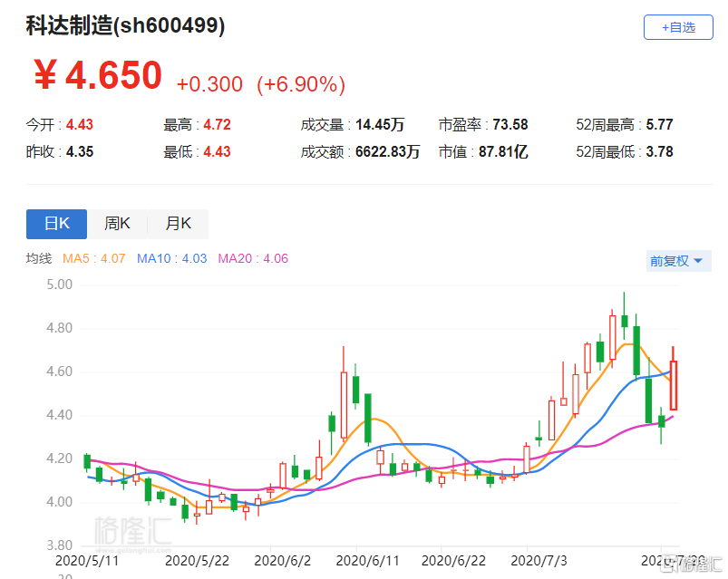Viewport: 728px width, 579px height.
Task: Click the 5.00 price axis label
Action: [60, 285]
